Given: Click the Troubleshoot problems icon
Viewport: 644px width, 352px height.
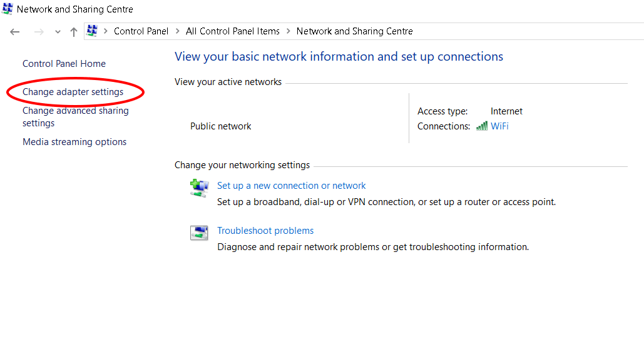Looking at the screenshot, I should tap(199, 233).
